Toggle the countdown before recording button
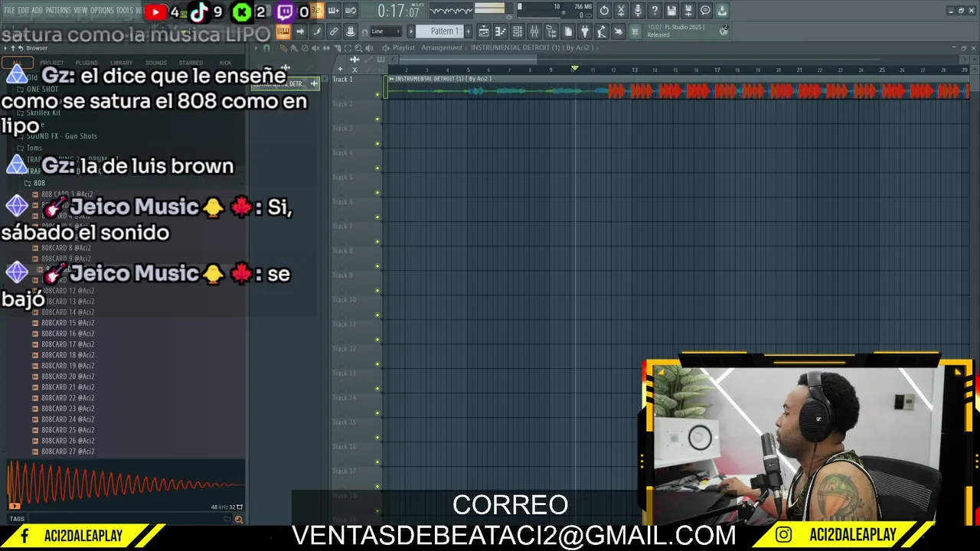This screenshot has height=551, width=980. (318, 11)
